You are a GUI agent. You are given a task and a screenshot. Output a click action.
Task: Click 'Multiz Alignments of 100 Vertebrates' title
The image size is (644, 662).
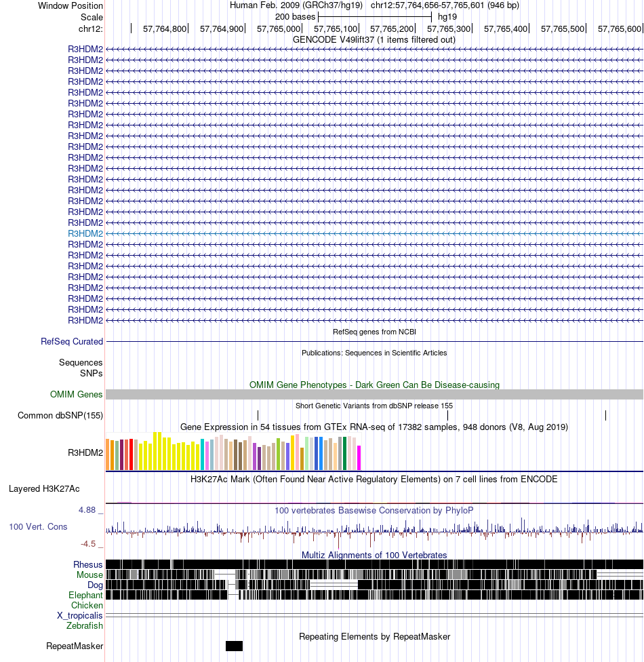(x=374, y=556)
